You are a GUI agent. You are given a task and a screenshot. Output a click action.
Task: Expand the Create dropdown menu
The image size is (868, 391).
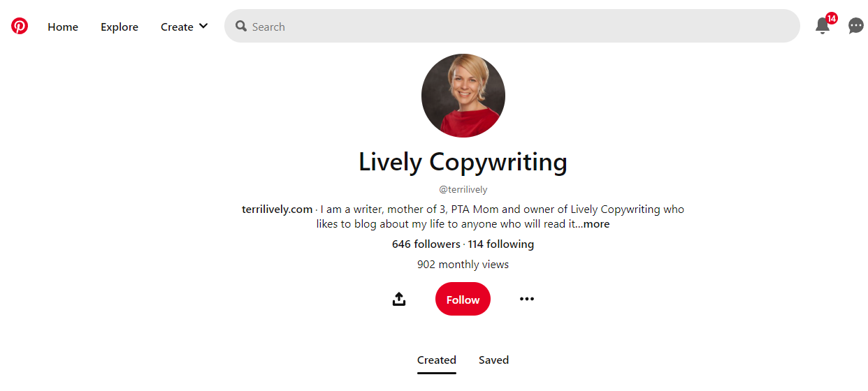point(185,27)
